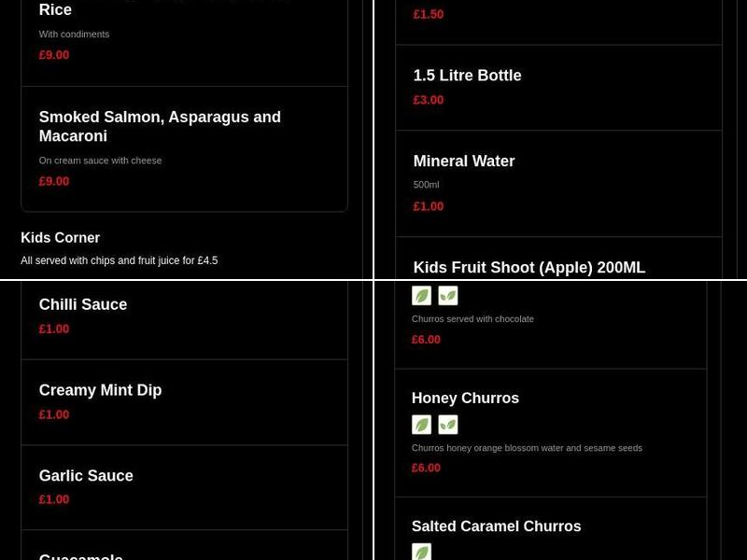
Task: Open the Salted Caramel Churros item
Action: tap(496, 527)
